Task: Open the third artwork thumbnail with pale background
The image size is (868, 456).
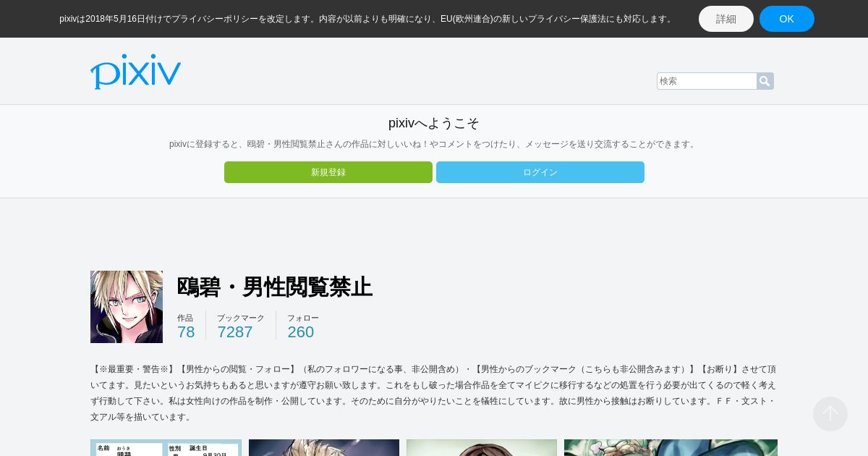Action: click(x=482, y=447)
